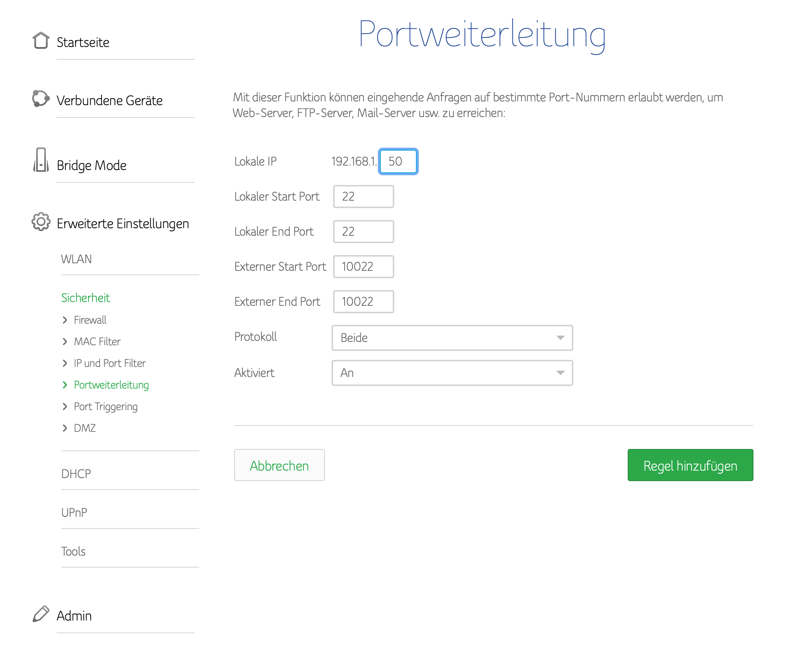790x672 pixels.
Task: Go to IP und Port Filter
Action: tap(110, 364)
